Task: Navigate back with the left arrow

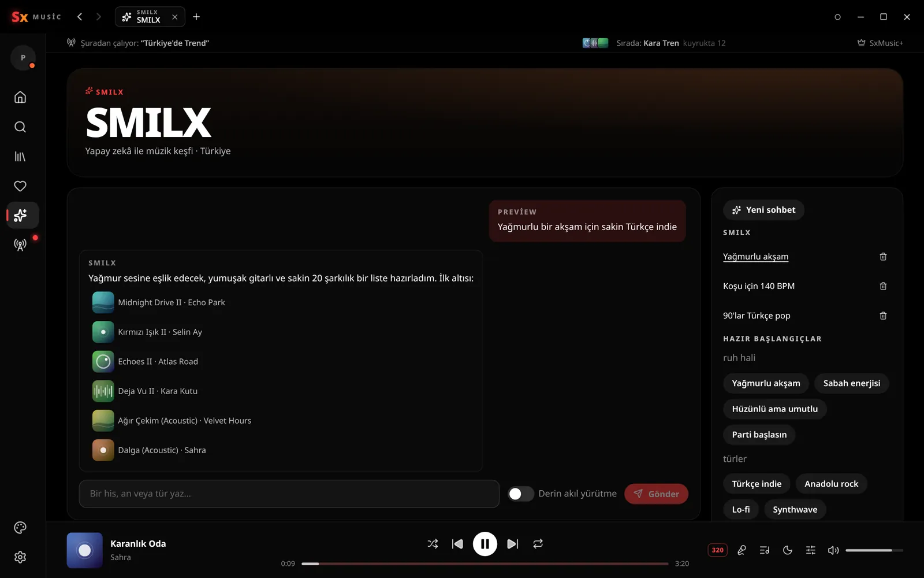Action: tap(80, 17)
